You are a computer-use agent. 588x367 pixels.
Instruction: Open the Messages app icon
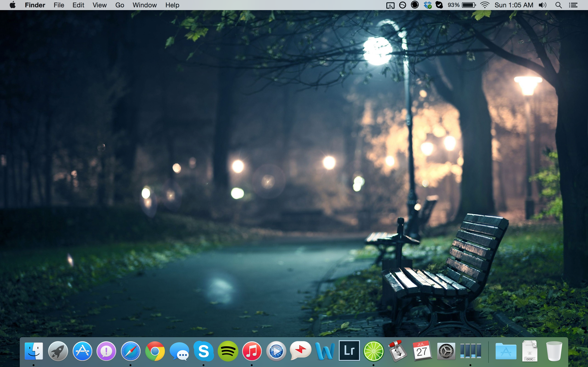pyautogui.click(x=179, y=351)
